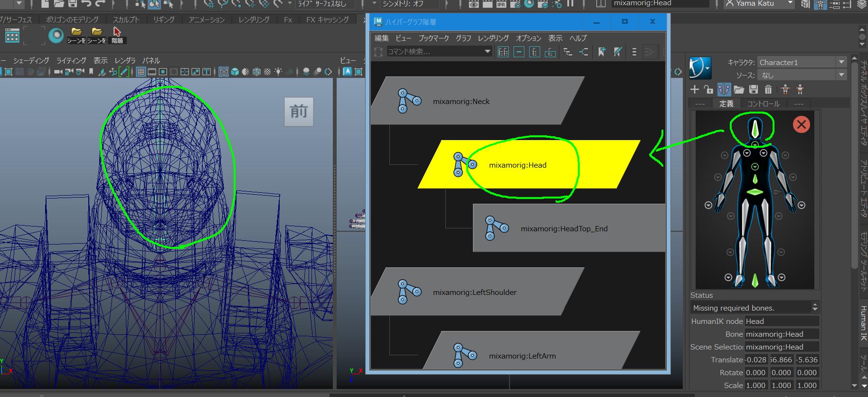Select the mixamorig:LeftArm node

click(x=532, y=350)
